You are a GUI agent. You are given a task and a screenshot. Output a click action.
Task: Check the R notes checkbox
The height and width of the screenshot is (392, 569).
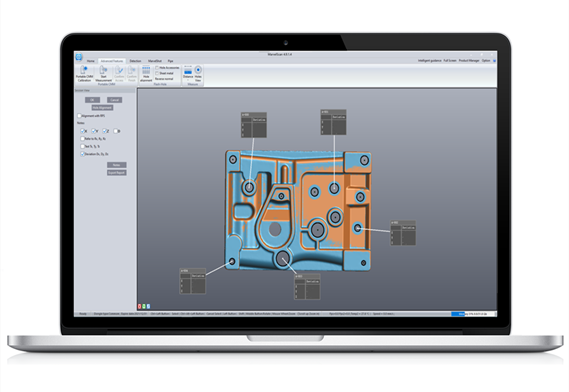pyautogui.click(x=115, y=131)
